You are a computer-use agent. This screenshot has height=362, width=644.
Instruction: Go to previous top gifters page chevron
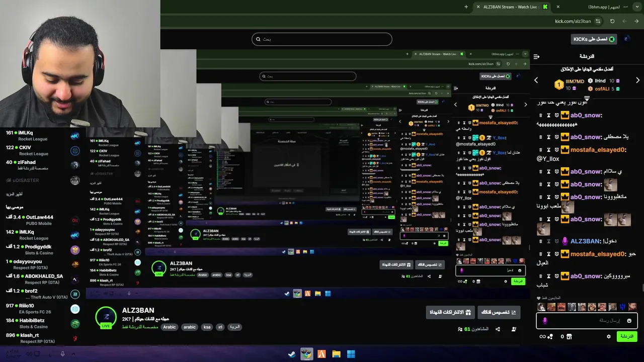[536, 80]
